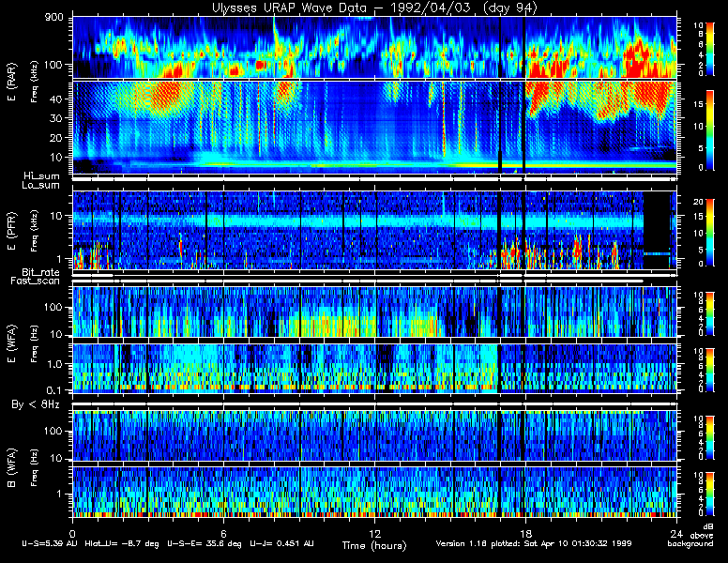
Task: Click the 'E (WFA)' axis label
Action: pos(12,344)
